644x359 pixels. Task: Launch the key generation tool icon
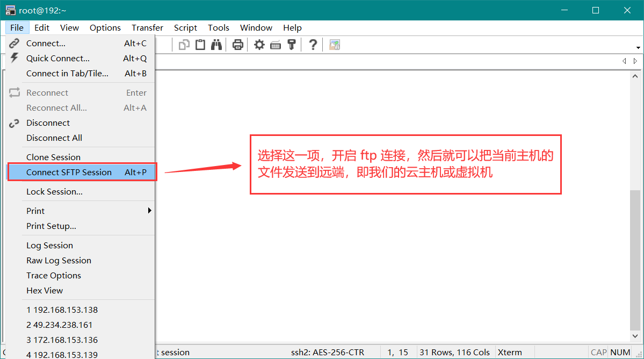pos(291,44)
